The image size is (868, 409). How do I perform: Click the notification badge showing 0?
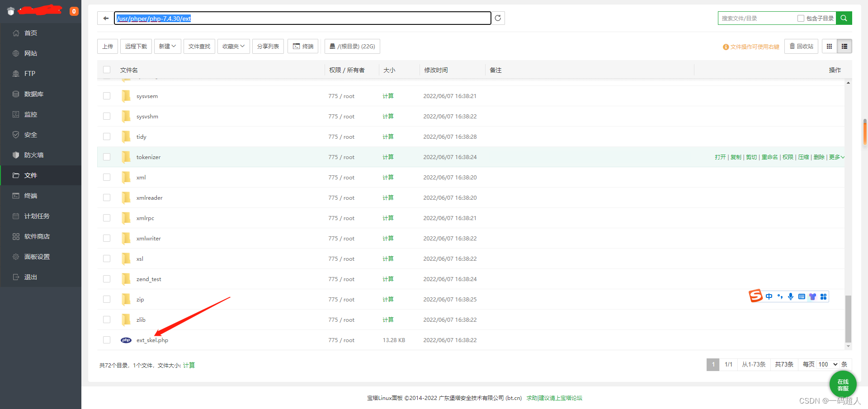pyautogui.click(x=74, y=11)
